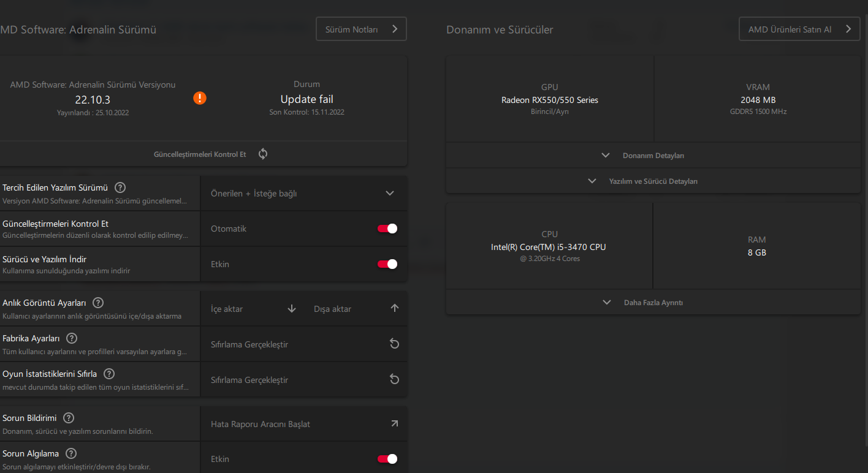Click reset icon in Oyun İstatistiklerini Sıfırla row
868x473 pixels.
click(x=394, y=379)
